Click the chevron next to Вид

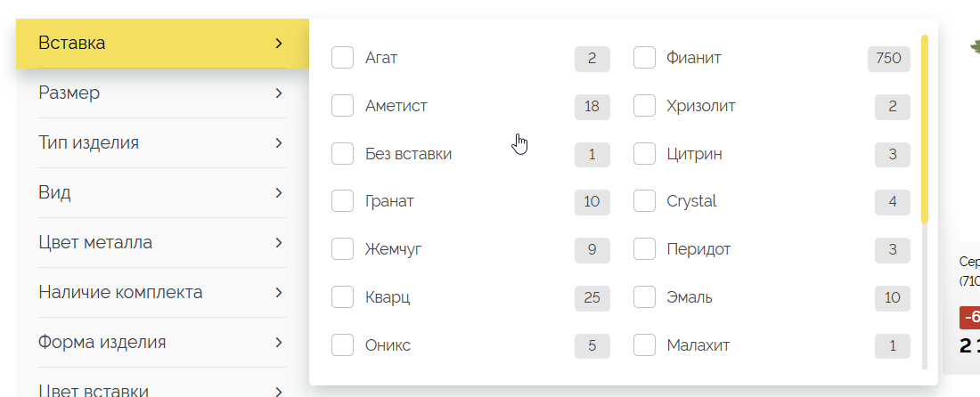pos(279,192)
